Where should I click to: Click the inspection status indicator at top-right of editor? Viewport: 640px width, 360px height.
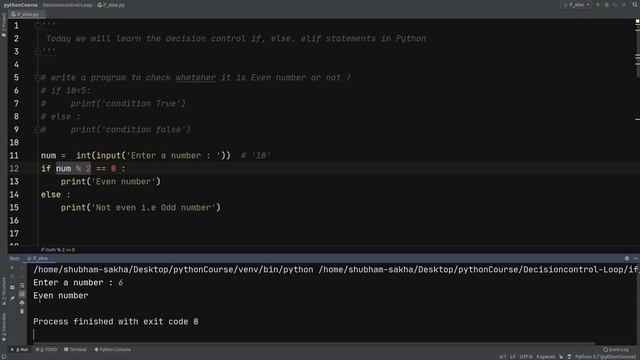click(637, 21)
